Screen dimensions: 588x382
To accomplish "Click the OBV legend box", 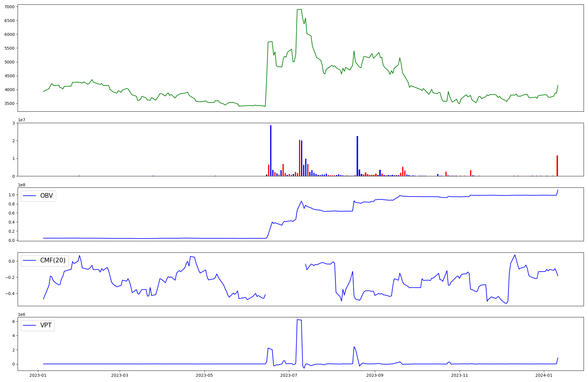I will (38, 196).
